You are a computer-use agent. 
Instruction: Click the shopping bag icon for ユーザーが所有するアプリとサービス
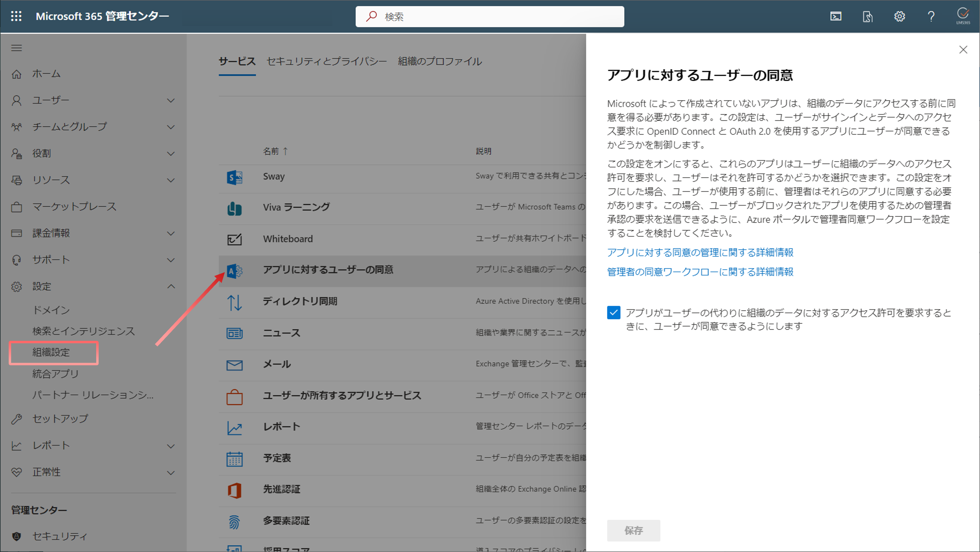pos(234,397)
